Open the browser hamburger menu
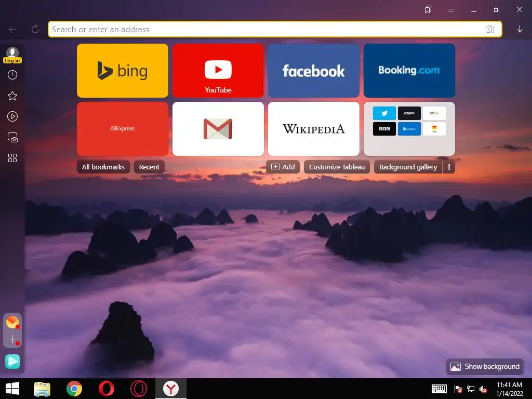This screenshot has height=399, width=532. point(451,9)
